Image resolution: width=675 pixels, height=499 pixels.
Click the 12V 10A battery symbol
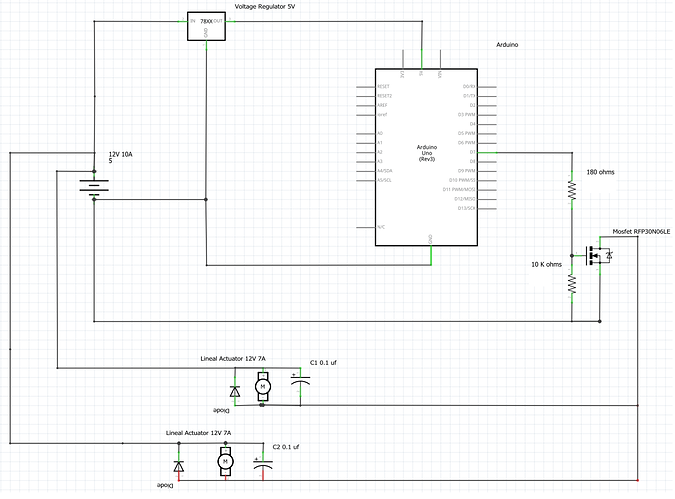click(94, 188)
